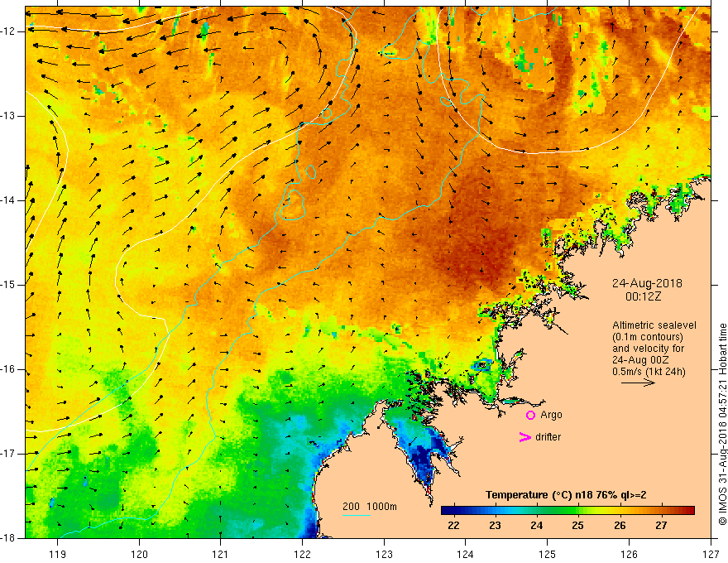728x563 pixels.
Task: Click the temperature color bar near 22
Action: pos(453,511)
